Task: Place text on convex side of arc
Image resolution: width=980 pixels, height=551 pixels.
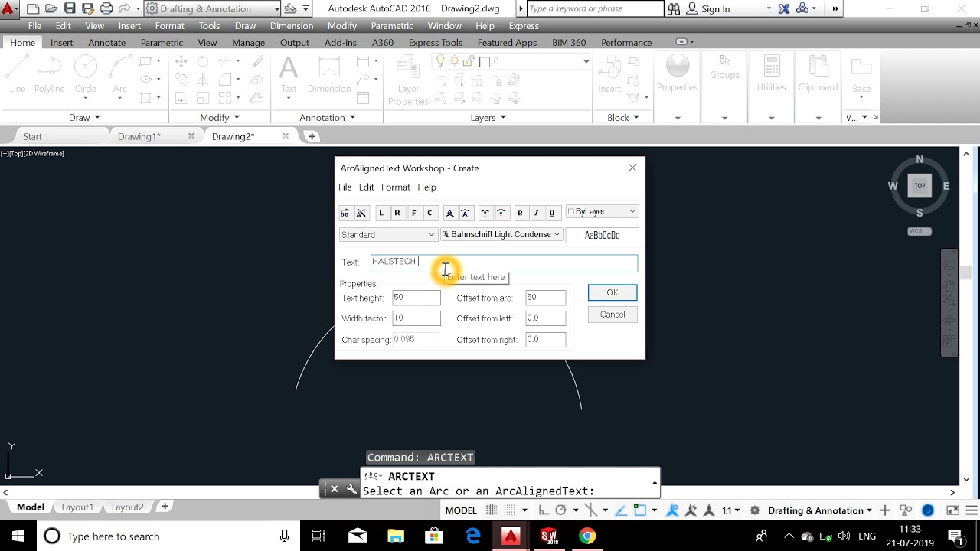Action: point(449,213)
